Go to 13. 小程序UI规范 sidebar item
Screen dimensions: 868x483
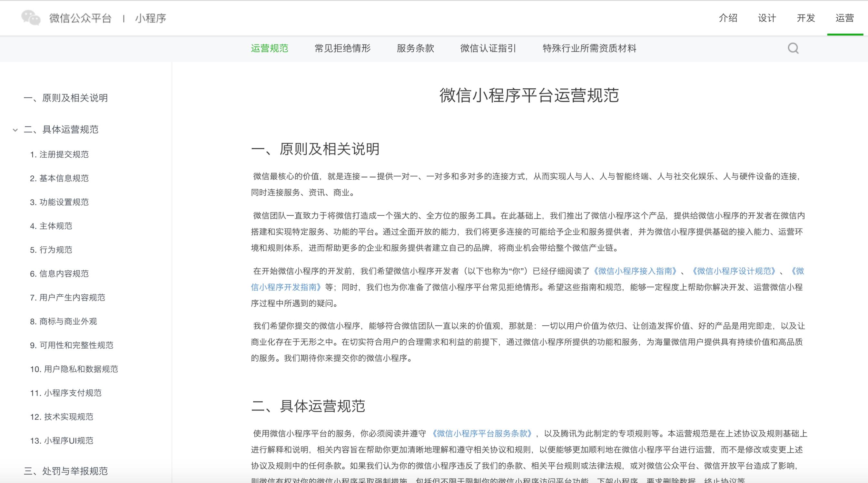pos(61,440)
